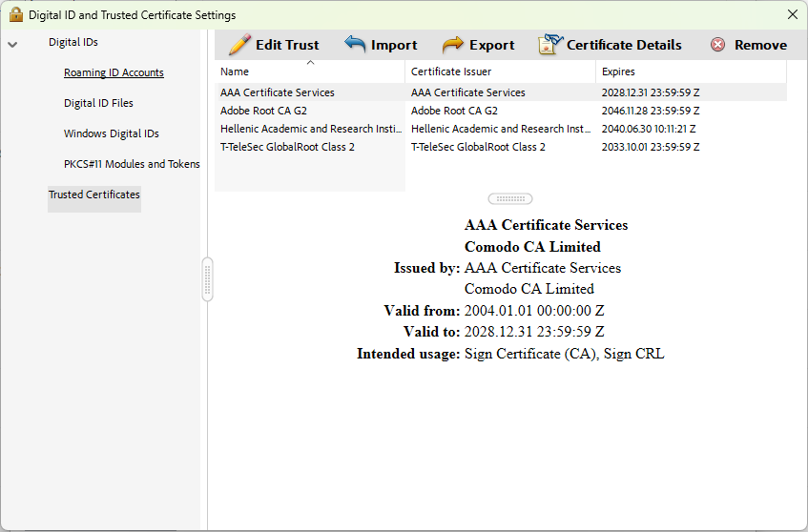Image resolution: width=808 pixels, height=532 pixels.
Task: Open PKCS#11 Modules and Tokens
Action: click(x=132, y=164)
